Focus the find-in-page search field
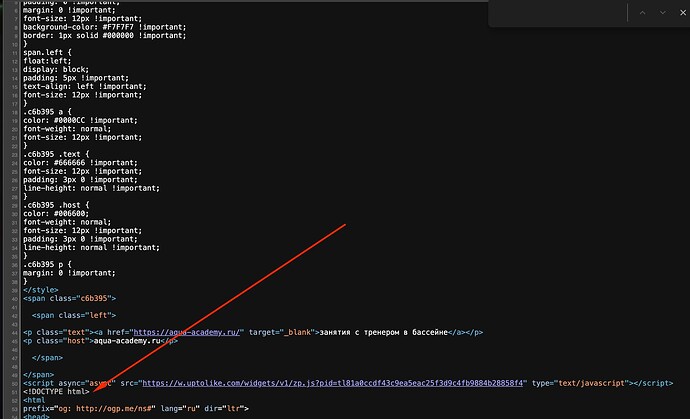 coord(559,13)
